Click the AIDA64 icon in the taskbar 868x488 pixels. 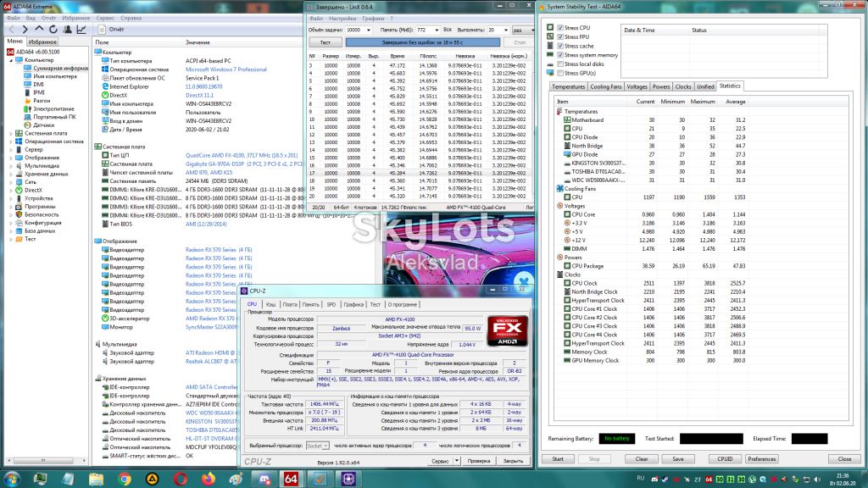(x=291, y=480)
